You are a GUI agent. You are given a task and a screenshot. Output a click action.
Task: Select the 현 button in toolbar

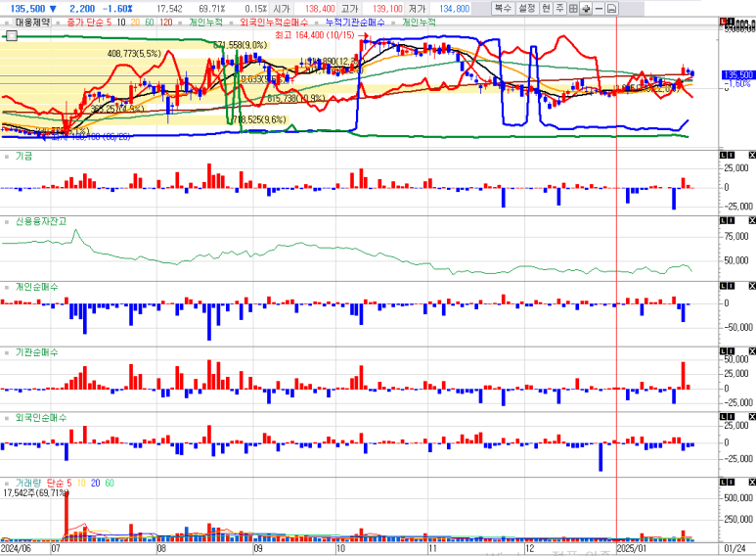pos(546,8)
